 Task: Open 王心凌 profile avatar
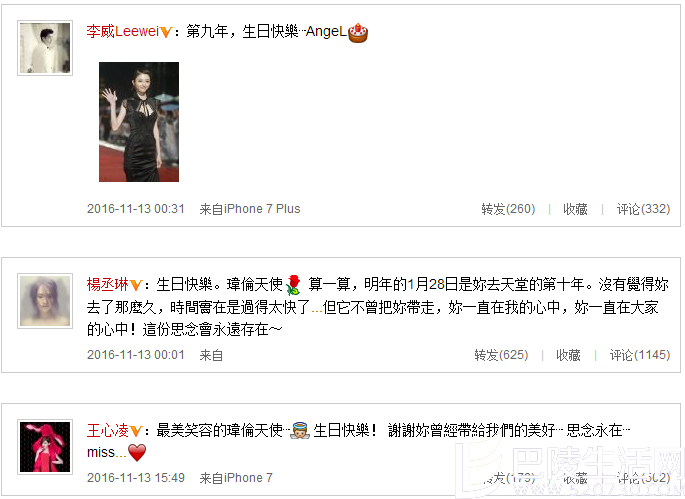pos(45,447)
